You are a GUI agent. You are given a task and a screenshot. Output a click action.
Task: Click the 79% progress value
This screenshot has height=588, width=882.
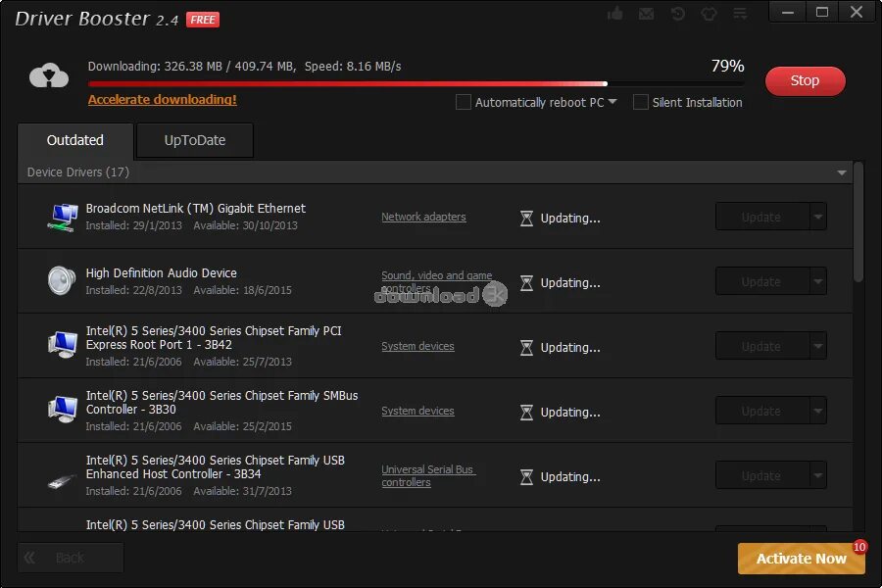[x=727, y=66]
